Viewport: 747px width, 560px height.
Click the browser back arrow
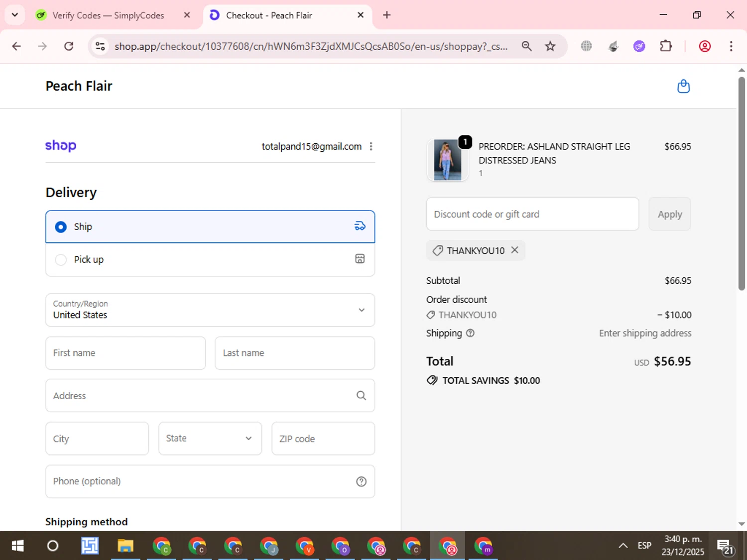[16, 46]
